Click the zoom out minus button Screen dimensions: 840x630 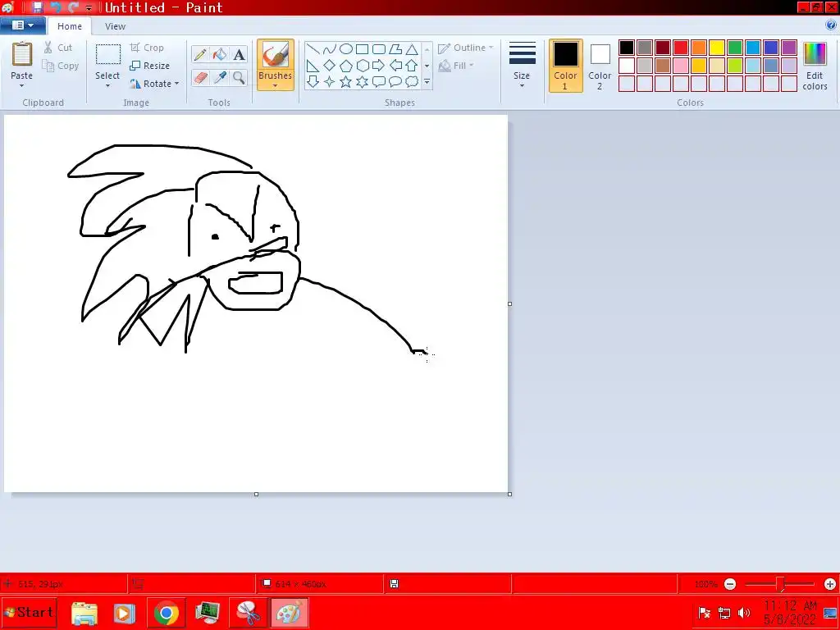point(730,584)
